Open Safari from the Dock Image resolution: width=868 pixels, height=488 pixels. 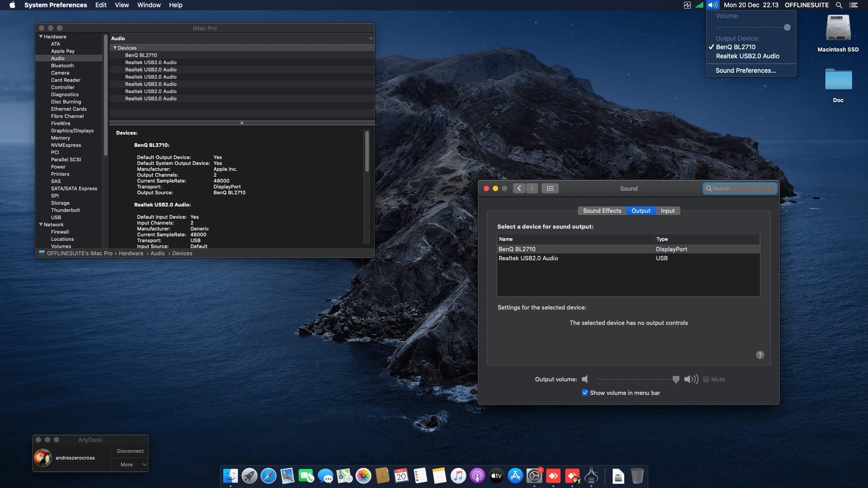(x=269, y=476)
